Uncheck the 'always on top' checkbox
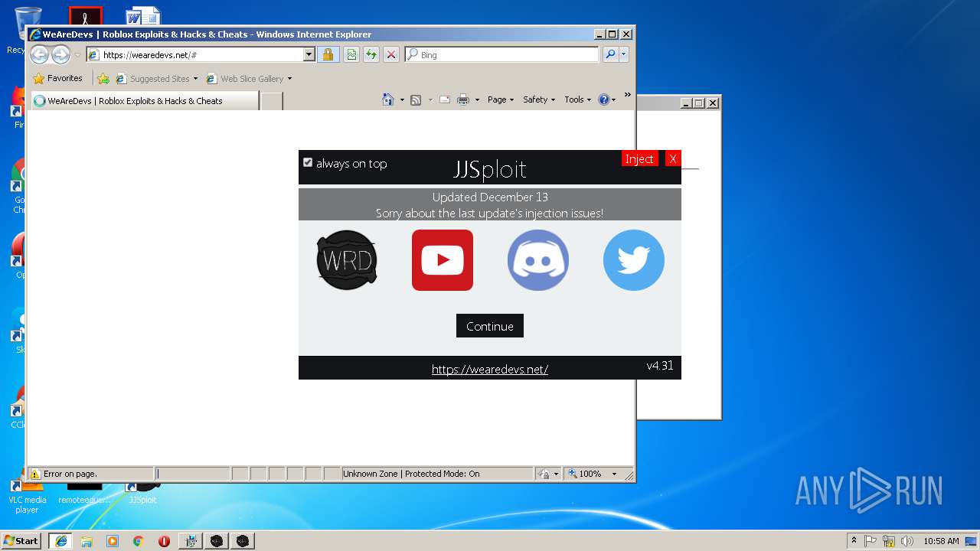The height and width of the screenshot is (551, 980). 308,162
